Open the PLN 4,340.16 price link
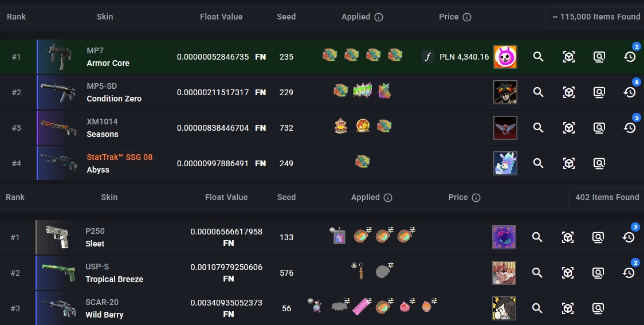This screenshot has width=644, height=325. 464,57
